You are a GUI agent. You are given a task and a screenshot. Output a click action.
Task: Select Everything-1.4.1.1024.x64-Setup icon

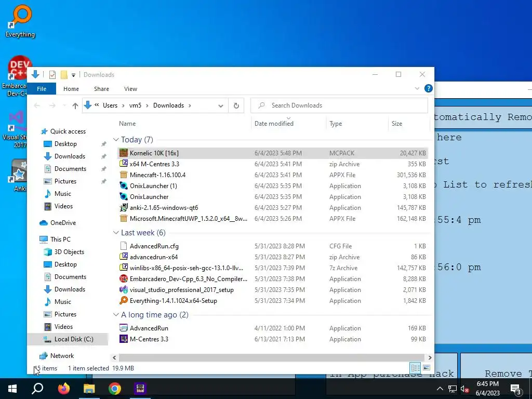pyautogui.click(x=124, y=301)
